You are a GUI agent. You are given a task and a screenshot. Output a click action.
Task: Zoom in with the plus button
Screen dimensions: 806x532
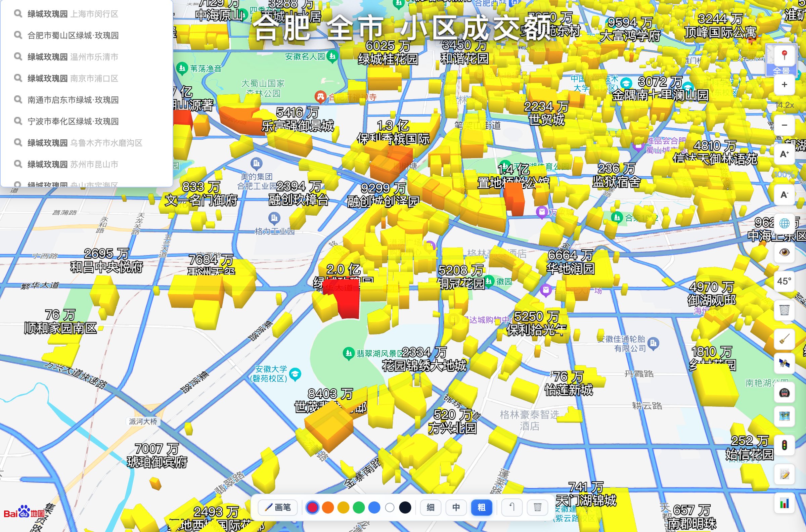pyautogui.click(x=784, y=85)
